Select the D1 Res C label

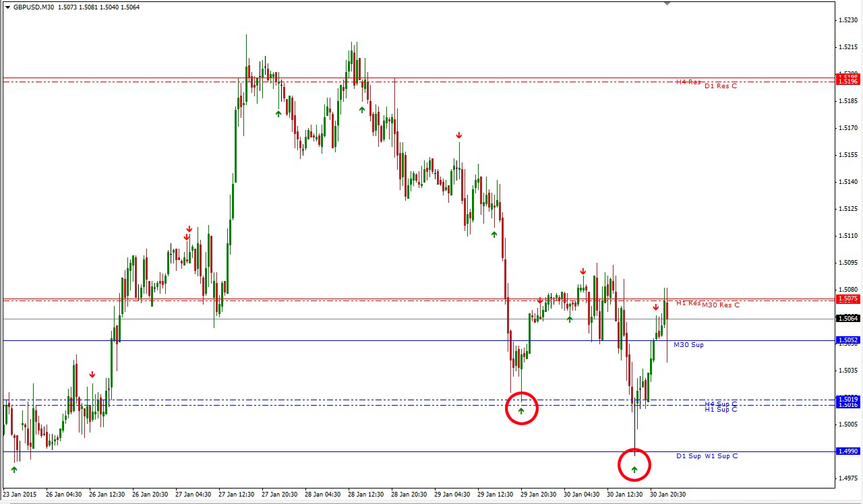pyautogui.click(x=721, y=86)
